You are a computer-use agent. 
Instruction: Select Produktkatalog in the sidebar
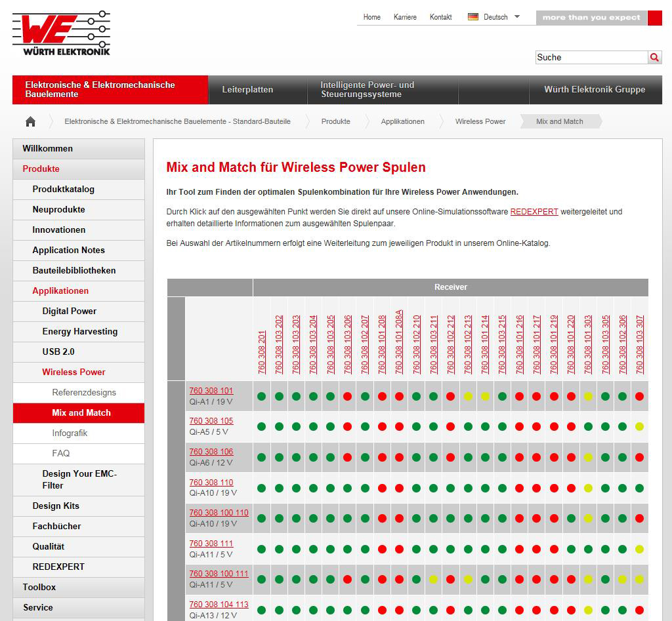pos(79,190)
